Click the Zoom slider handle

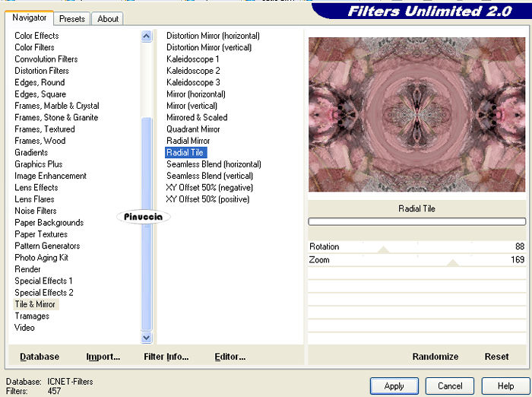pos(453,263)
